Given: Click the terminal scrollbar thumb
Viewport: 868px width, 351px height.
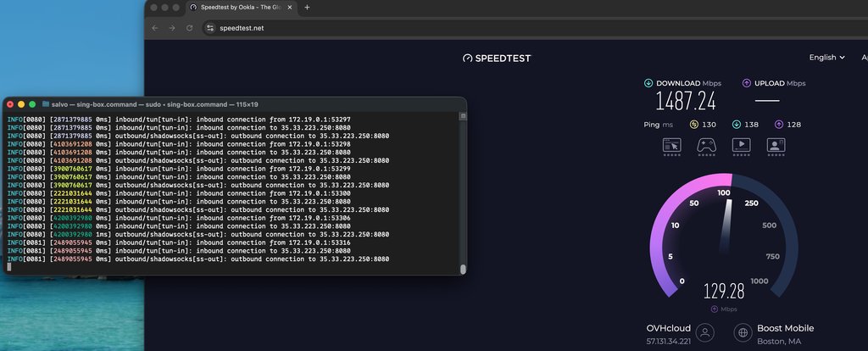Looking at the screenshot, I should [463, 269].
